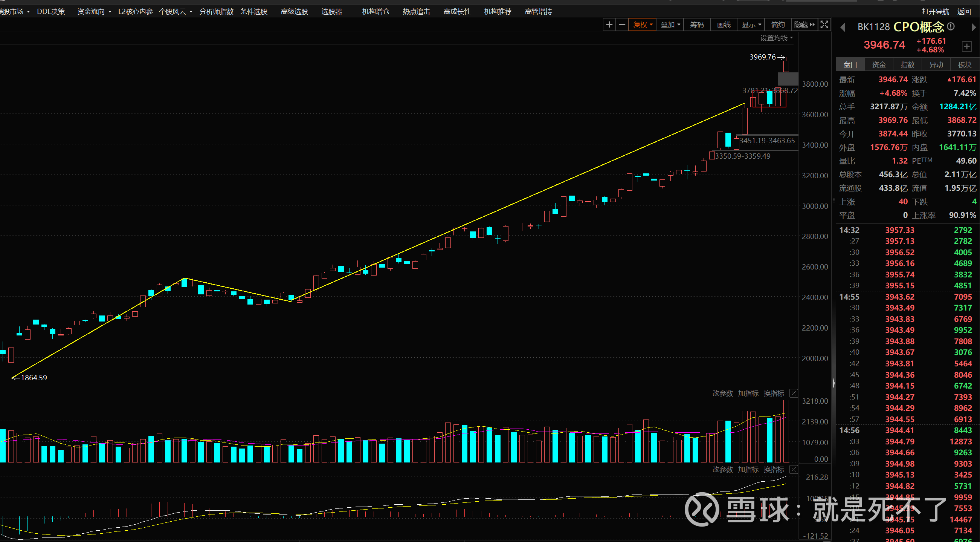
Task: Click 打开导航 link
Action: coord(935,12)
